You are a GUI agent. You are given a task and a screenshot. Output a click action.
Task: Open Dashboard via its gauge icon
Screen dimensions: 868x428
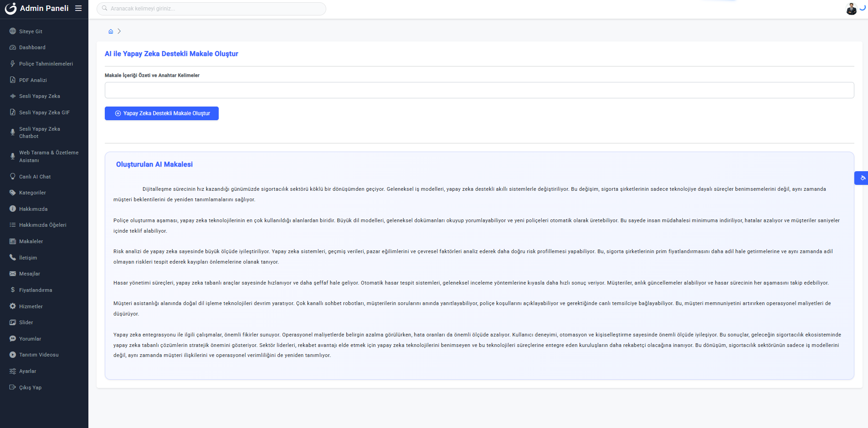13,47
